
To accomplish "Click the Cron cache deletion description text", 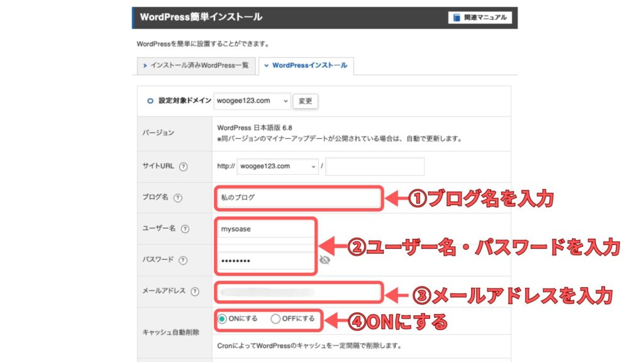I will (309, 346).
